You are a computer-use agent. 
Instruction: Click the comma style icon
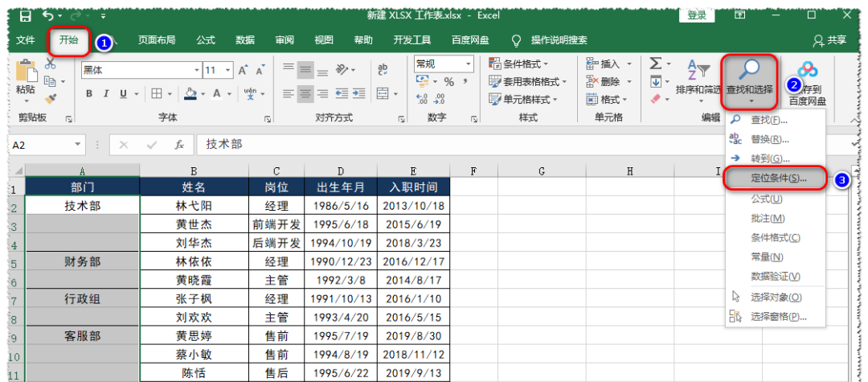coord(465,82)
